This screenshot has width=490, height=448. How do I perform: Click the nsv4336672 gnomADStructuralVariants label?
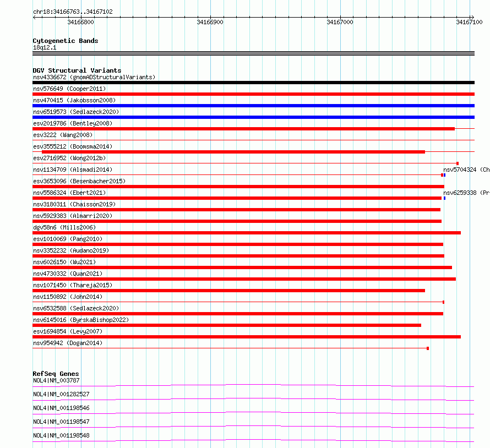tap(94, 77)
